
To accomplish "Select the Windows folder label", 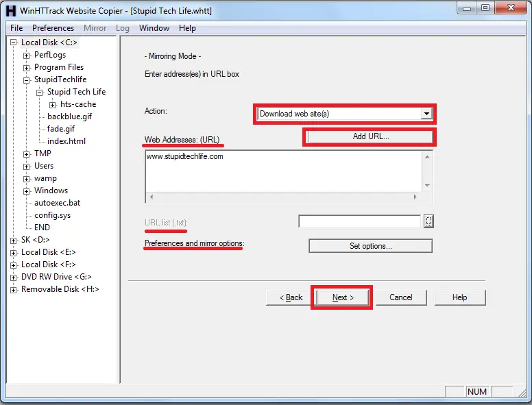I will 51,191.
